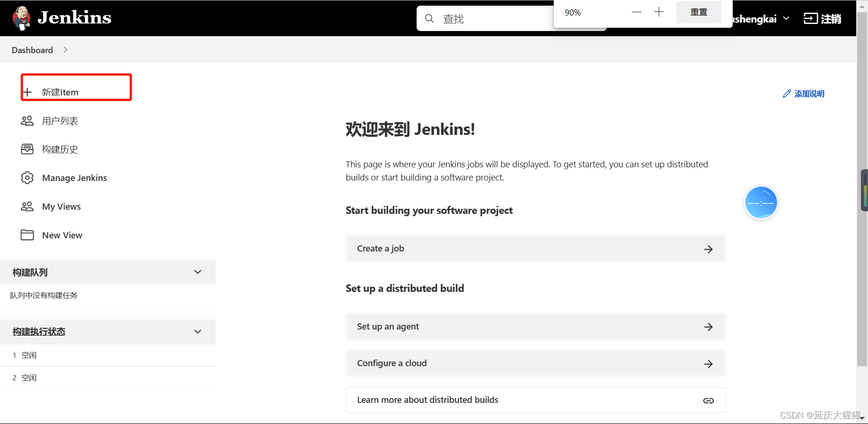Reset zoom with the 重置 button
This screenshot has width=868, height=424.
[699, 12]
